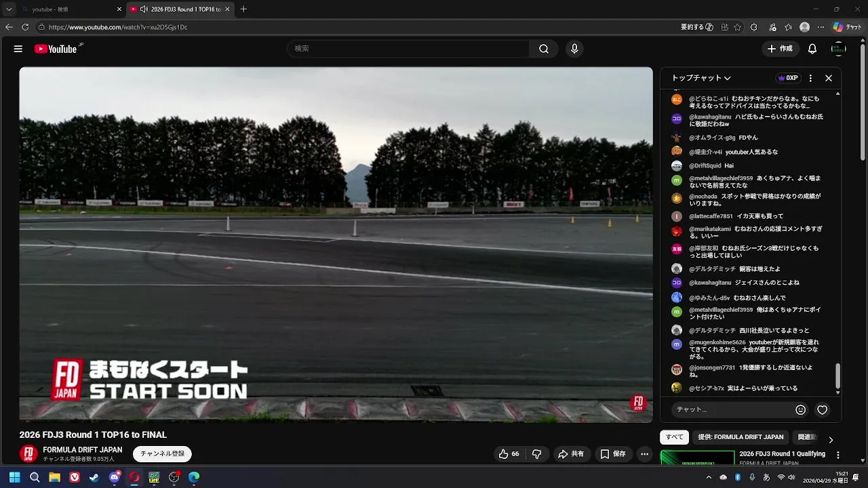Start voice search with microphone icon
Viewport: 868px width, 488px height.
(x=574, y=49)
